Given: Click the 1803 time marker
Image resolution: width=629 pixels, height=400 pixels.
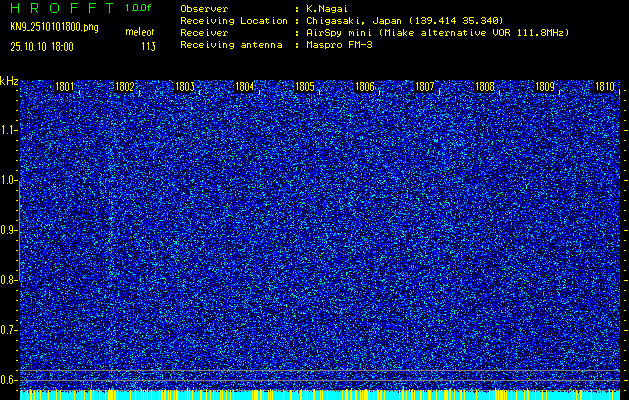Looking at the screenshot, I should click(x=185, y=88).
